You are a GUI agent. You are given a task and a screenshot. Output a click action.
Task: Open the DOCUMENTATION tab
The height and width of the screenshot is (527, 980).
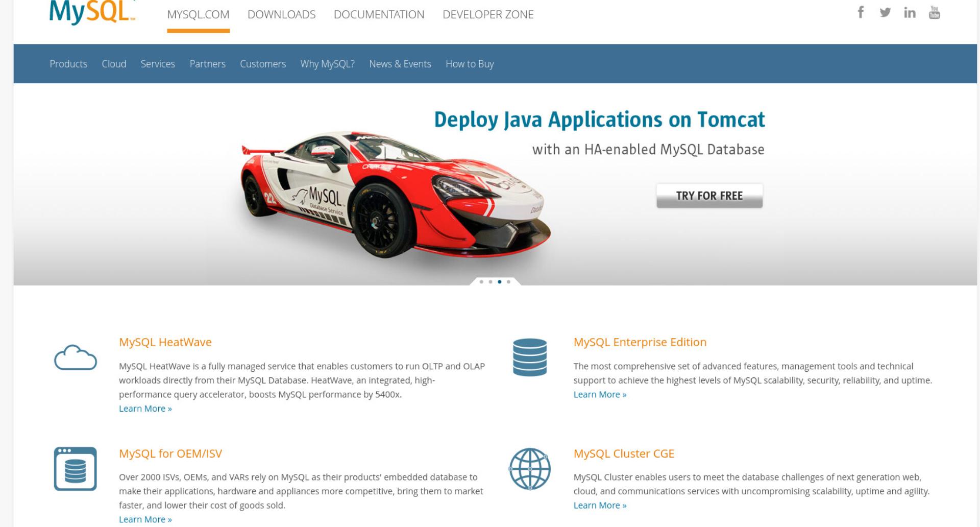(x=379, y=15)
